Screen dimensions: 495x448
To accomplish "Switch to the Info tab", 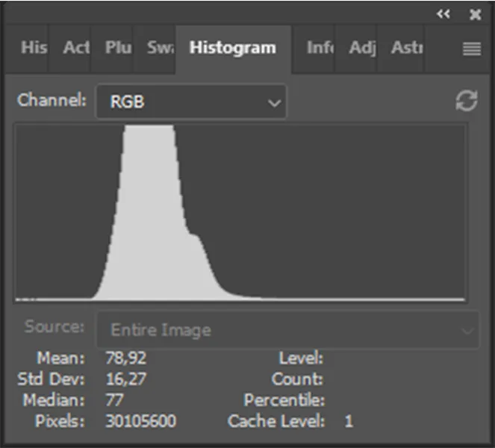I will (320, 49).
